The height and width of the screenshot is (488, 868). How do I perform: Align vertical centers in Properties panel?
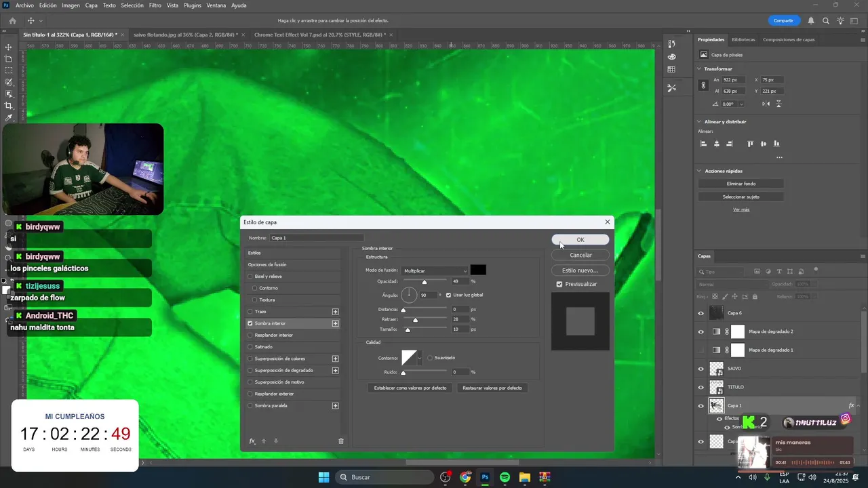coord(764,144)
